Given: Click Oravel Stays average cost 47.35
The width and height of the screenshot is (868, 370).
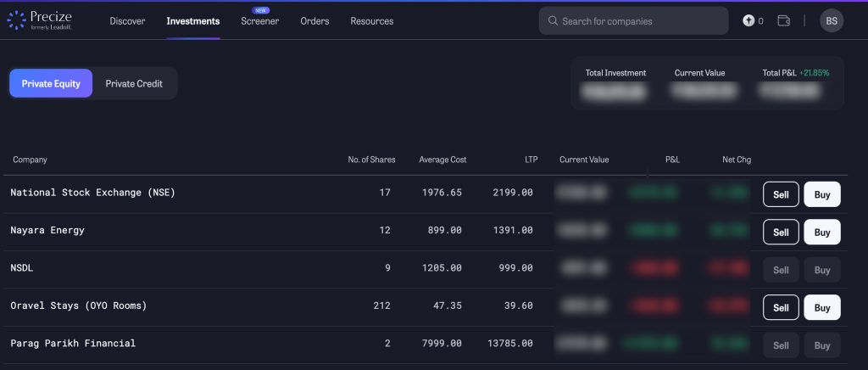Looking at the screenshot, I should 448,306.
